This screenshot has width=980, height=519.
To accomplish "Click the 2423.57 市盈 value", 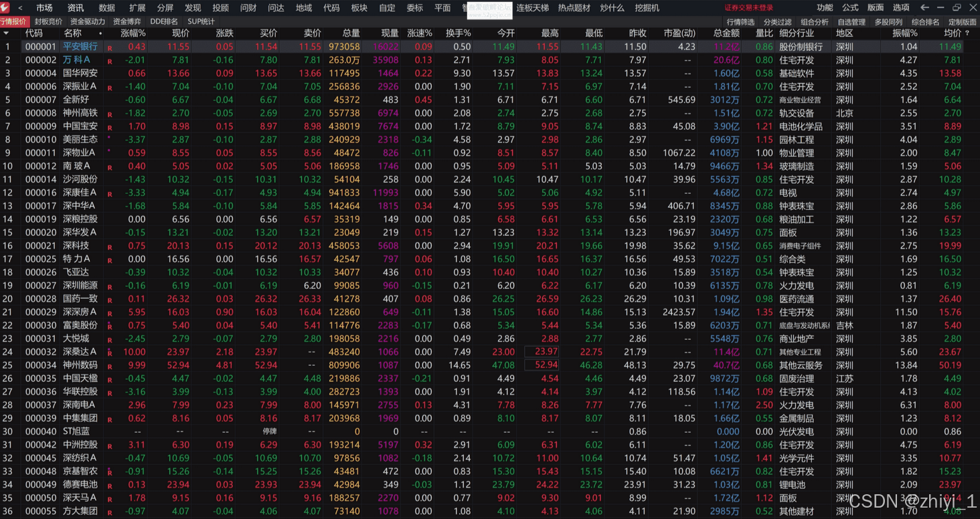I will (x=677, y=312).
